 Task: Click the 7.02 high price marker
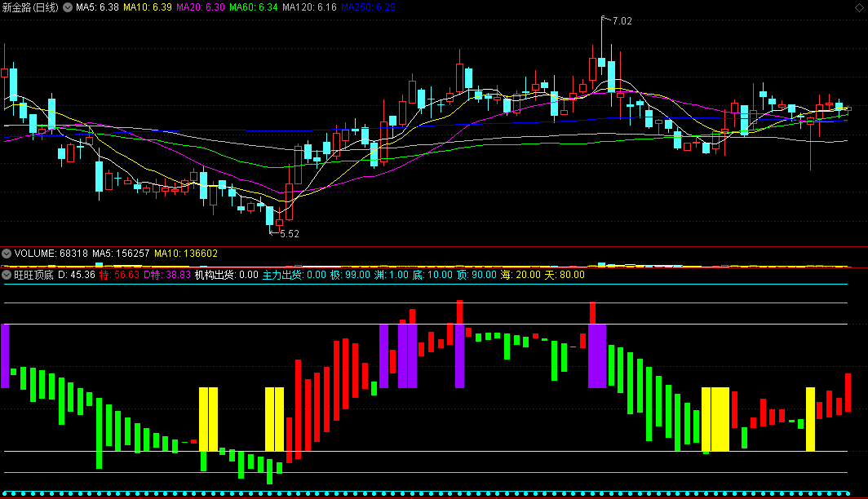click(622, 21)
